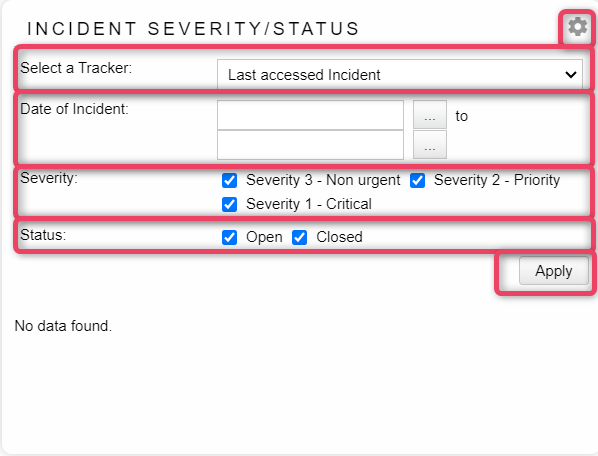Click the No data found message

click(x=63, y=326)
